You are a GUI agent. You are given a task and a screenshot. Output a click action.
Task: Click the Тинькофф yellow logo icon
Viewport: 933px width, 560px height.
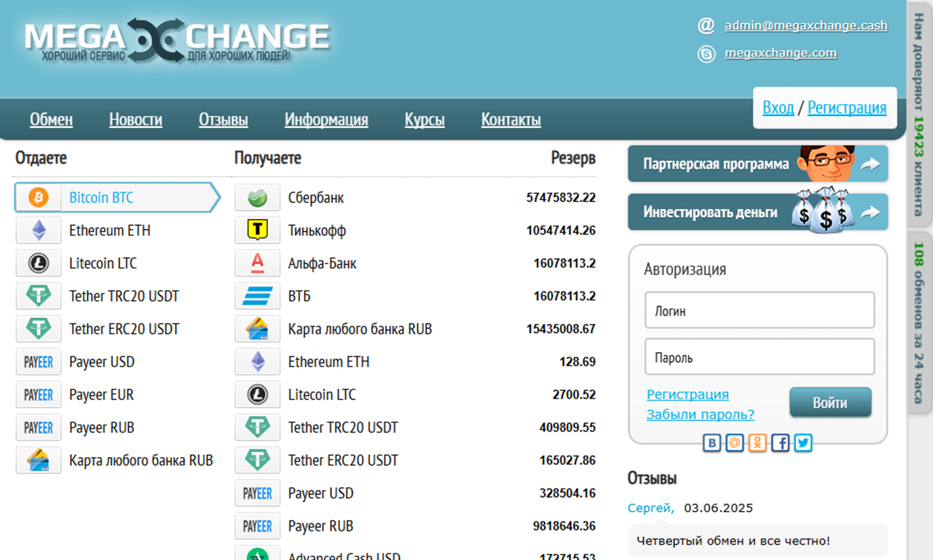257,230
